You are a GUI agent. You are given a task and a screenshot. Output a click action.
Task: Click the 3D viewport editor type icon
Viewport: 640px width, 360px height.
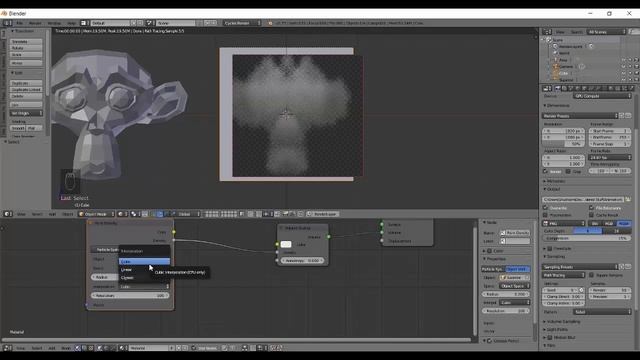pyautogui.click(x=7, y=214)
